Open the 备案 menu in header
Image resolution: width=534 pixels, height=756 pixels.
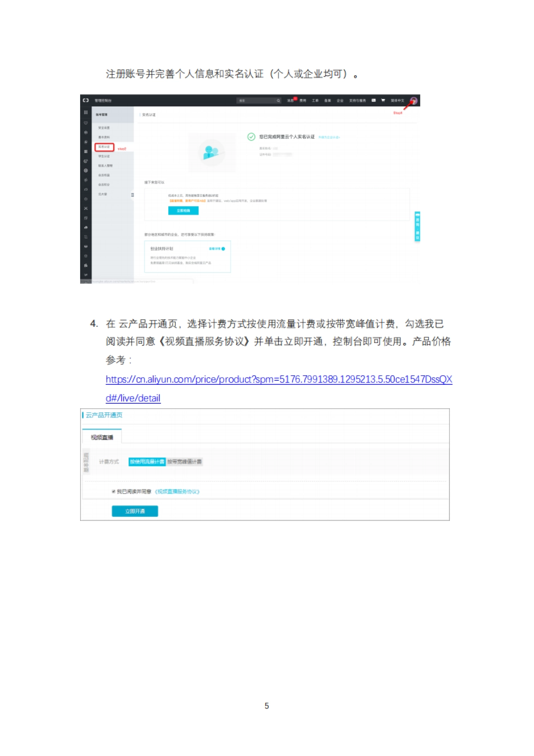point(328,101)
